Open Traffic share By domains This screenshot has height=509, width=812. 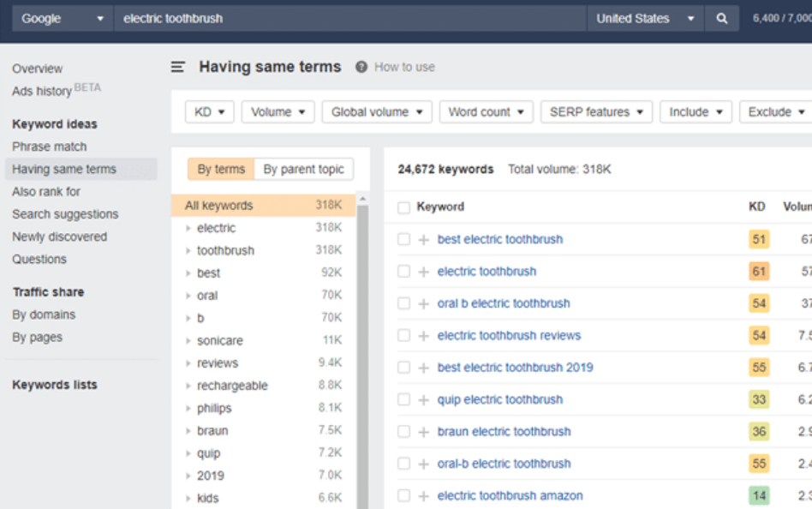(44, 315)
